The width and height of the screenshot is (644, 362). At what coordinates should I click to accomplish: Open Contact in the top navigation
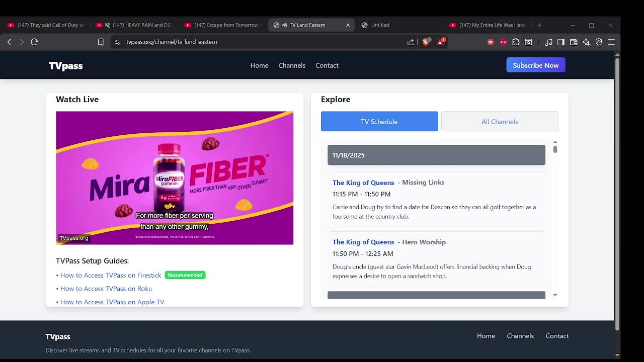(327, 65)
